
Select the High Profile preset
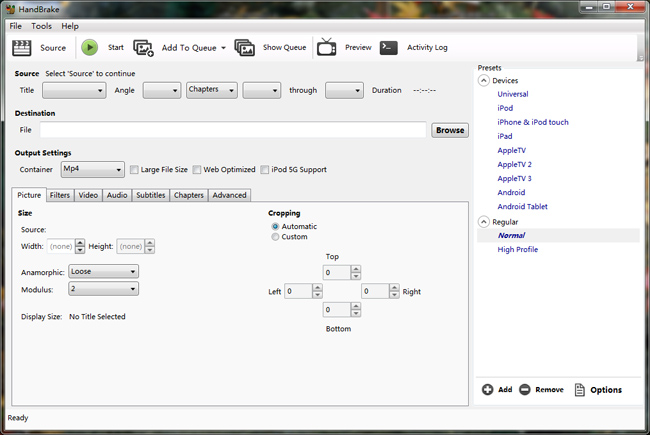click(x=518, y=250)
